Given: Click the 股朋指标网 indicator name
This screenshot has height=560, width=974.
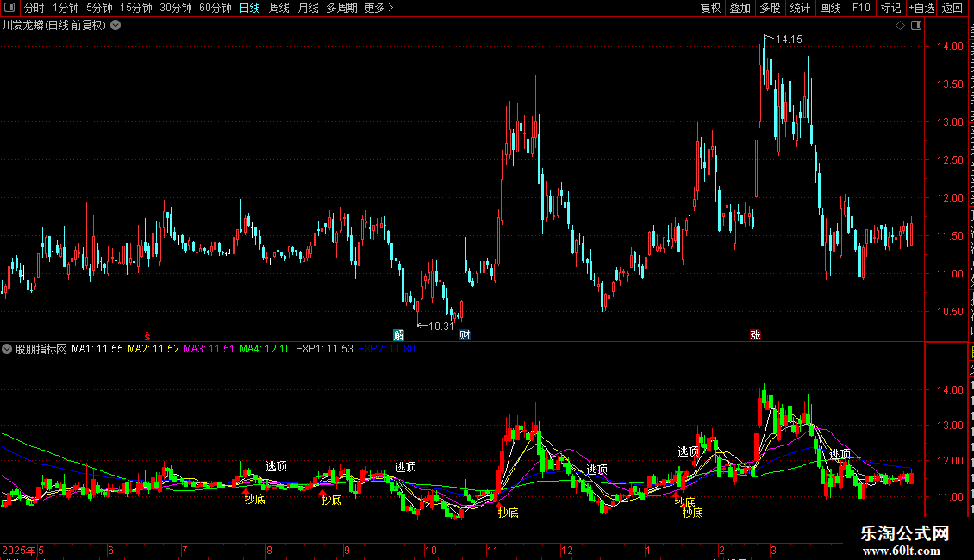Looking at the screenshot, I should pyautogui.click(x=41, y=349).
